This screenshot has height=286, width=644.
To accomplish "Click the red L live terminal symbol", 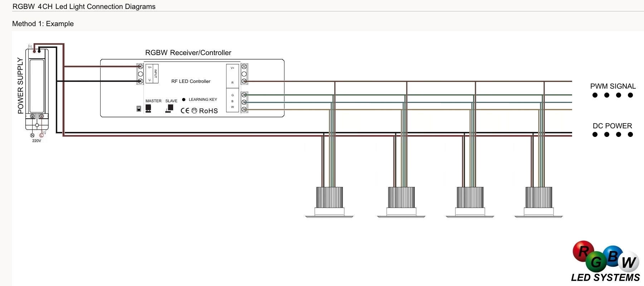I will pyautogui.click(x=42, y=135).
